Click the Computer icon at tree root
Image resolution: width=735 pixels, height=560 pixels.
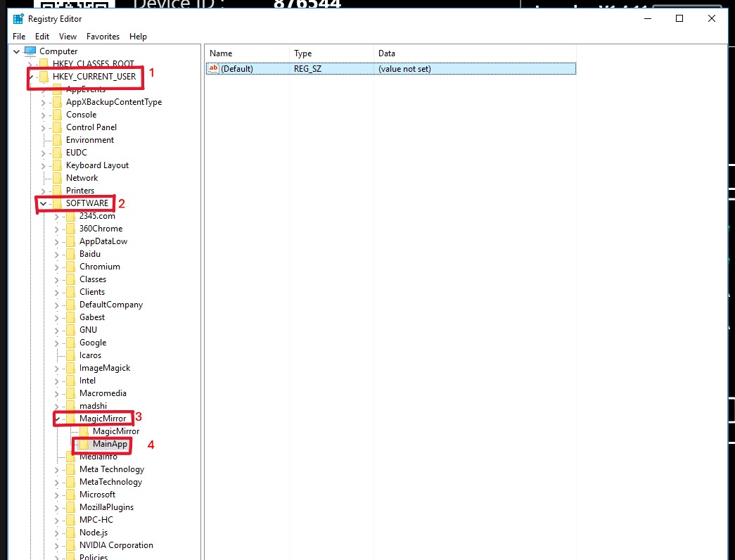[30, 51]
